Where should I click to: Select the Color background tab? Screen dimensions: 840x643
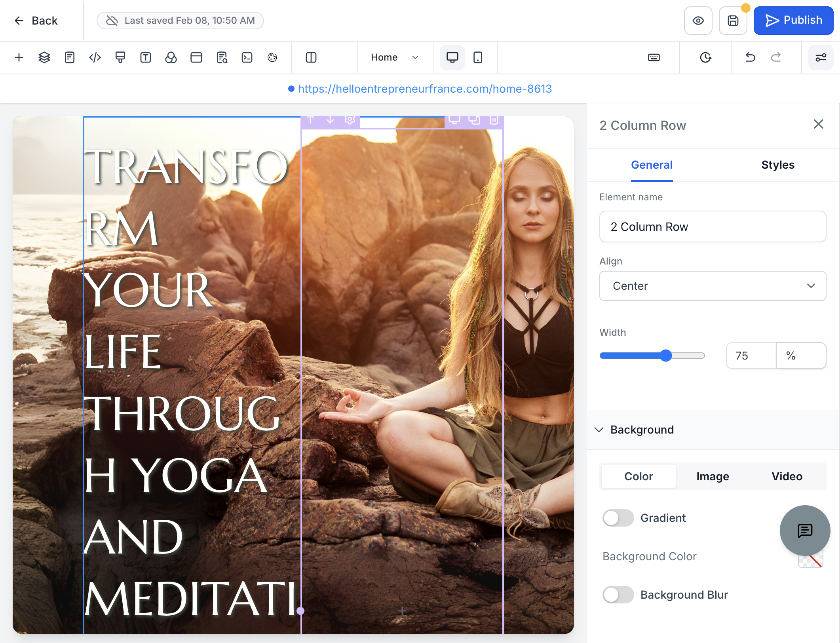pyautogui.click(x=639, y=476)
